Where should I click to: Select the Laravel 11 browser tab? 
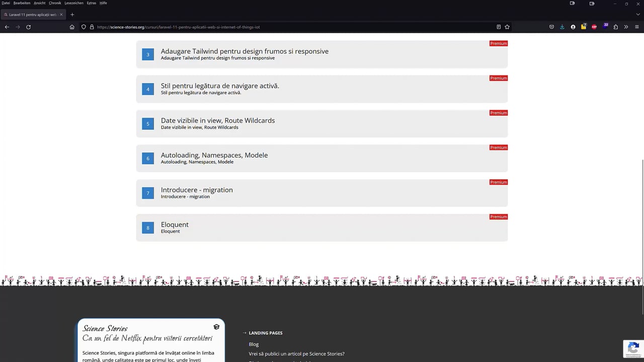click(x=33, y=15)
